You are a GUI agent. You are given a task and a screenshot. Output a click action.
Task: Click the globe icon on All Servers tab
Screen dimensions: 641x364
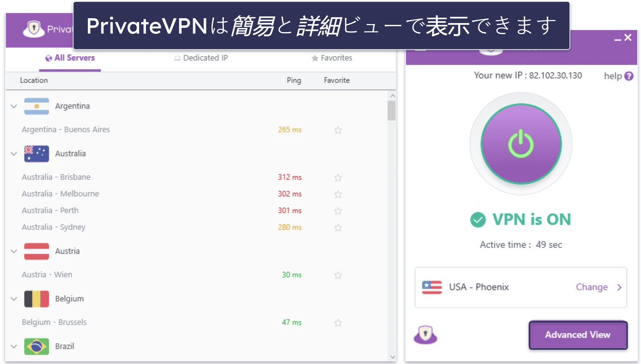click(x=48, y=58)
